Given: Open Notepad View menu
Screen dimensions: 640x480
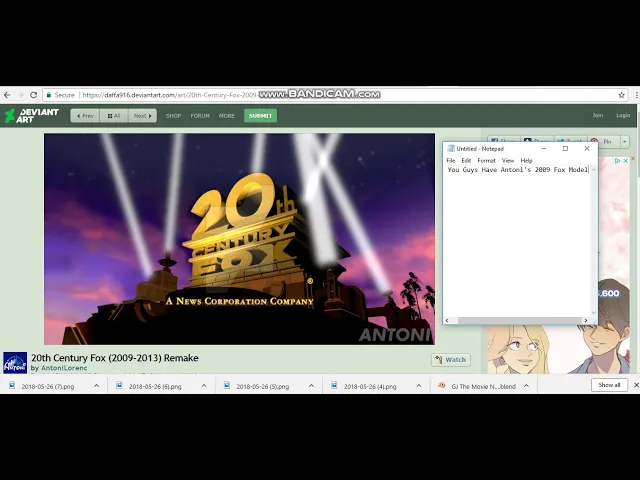Looking at the screenshot, I should [508, 160].
